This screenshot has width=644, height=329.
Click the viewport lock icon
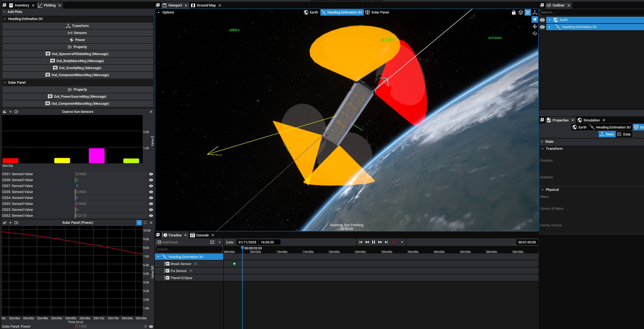point(513,12)
